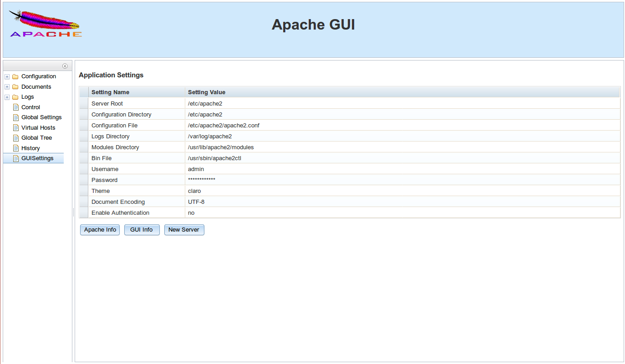Click the Enable Authentication value no
Viewport: 625px width, 364px height.
191,213
